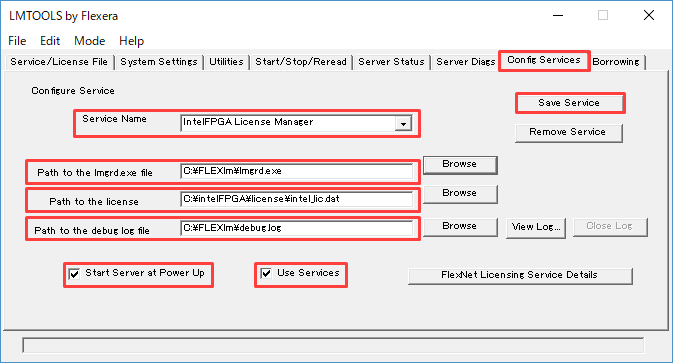Switch to Server Status tab

(391, 62)
